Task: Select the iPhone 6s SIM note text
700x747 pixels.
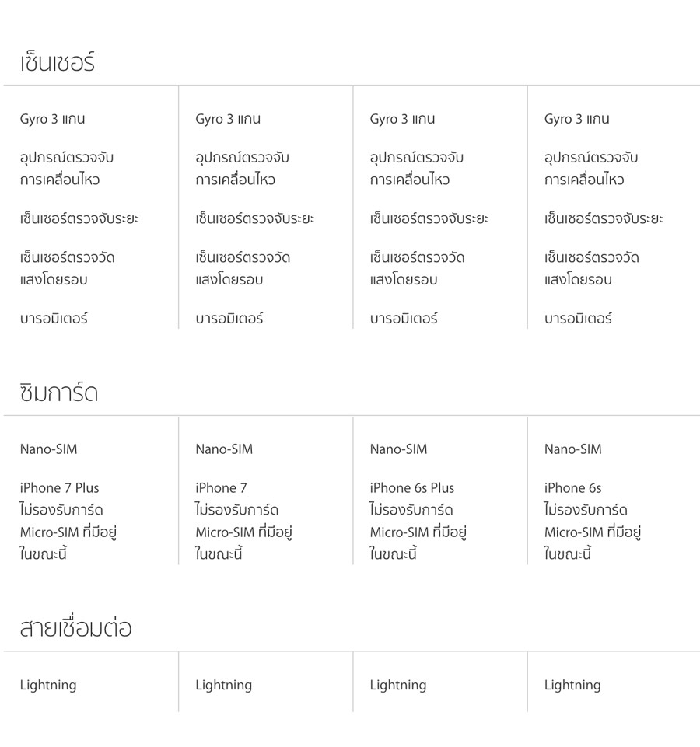Action: coord(592,521)
